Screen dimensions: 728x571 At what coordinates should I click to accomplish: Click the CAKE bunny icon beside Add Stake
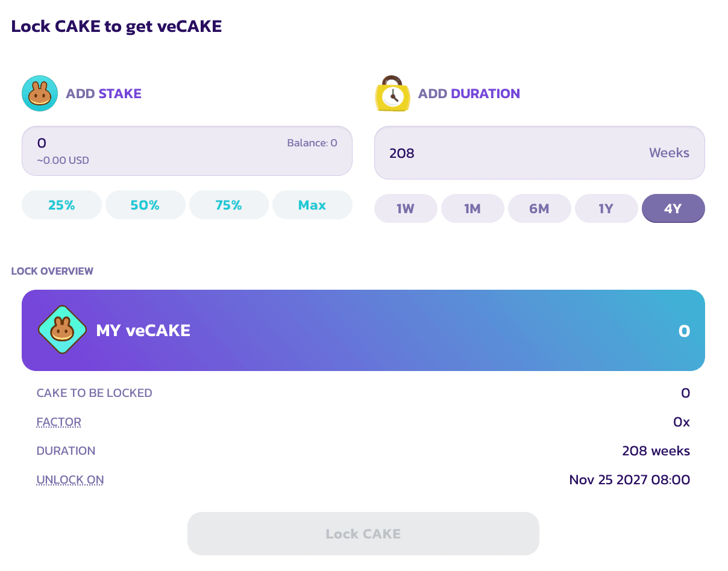[40, 93]
